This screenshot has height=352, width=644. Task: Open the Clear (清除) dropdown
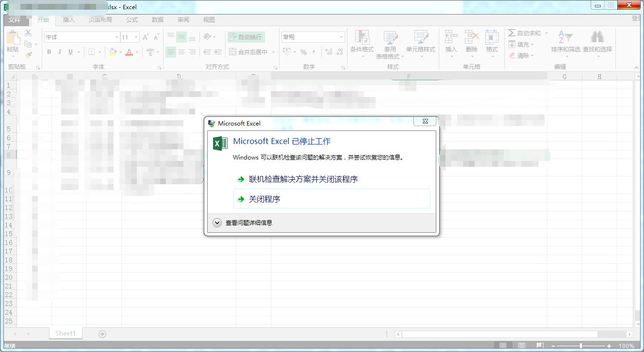pos(521,55)
